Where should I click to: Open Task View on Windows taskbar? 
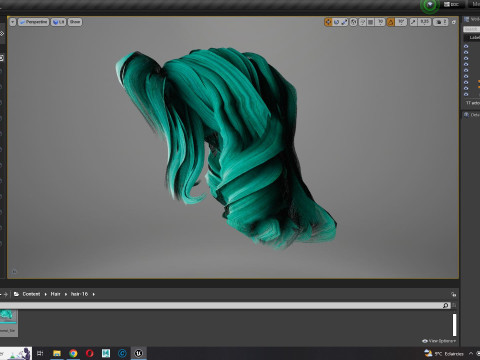tap(40, 353)
